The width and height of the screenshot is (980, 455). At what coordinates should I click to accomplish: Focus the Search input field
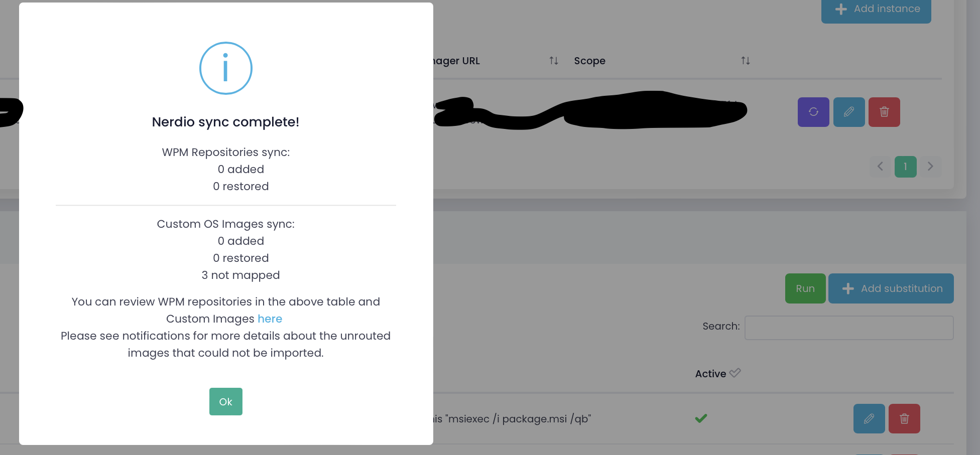[x=849, y=328]
